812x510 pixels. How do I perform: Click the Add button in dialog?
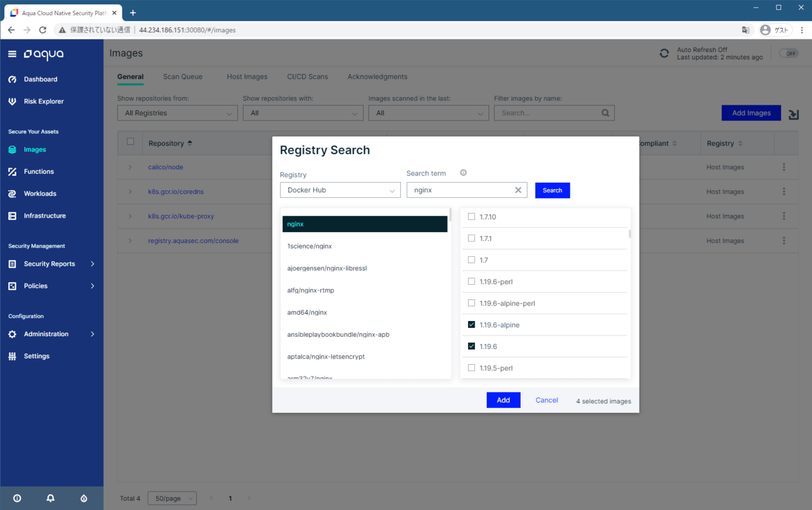point(504,400)
